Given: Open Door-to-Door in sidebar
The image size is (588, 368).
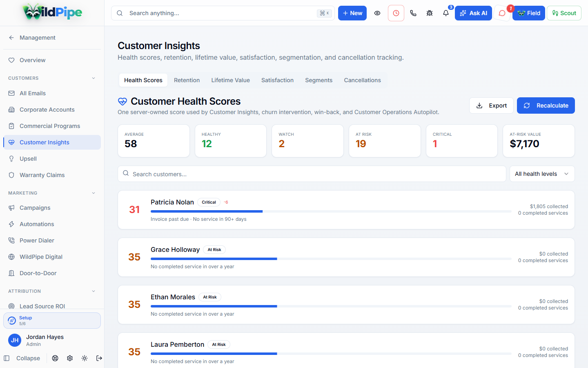Looking at the screenshot, I should pyautogui.click(x=52, y=273).
